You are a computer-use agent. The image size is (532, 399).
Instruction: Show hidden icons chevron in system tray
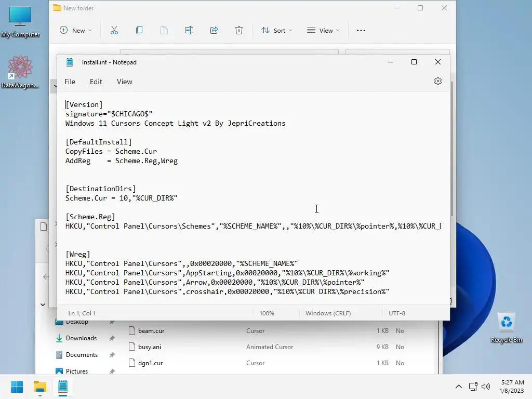(x=458, y=387)
